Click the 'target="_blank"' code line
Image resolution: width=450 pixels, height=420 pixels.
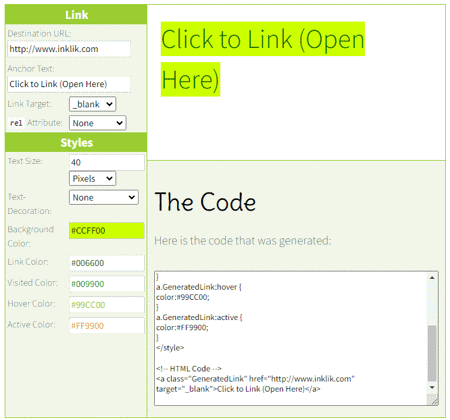click(238, 389)
